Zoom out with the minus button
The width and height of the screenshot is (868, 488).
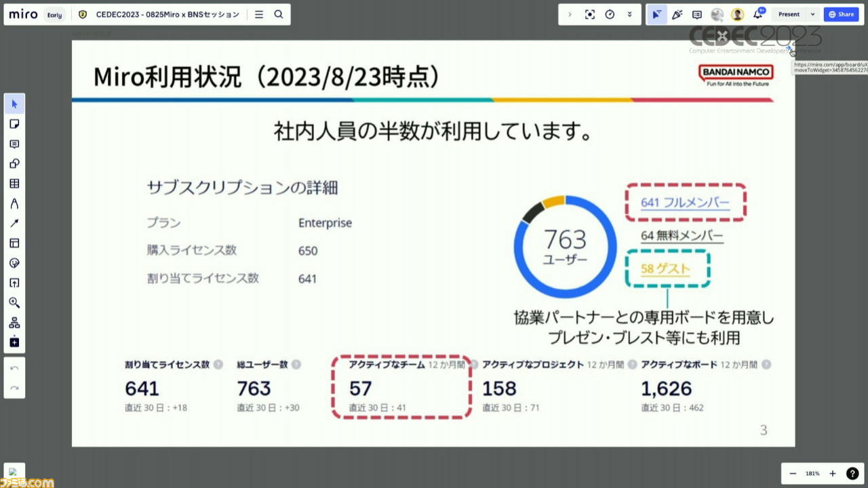tap(793, 474)
